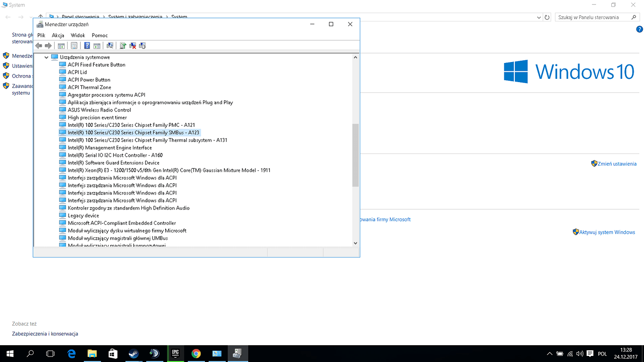Click the Help icon in Device Manager toolbar
The width and height of the screenshot is (644, 362).
[x=87, y=45]
